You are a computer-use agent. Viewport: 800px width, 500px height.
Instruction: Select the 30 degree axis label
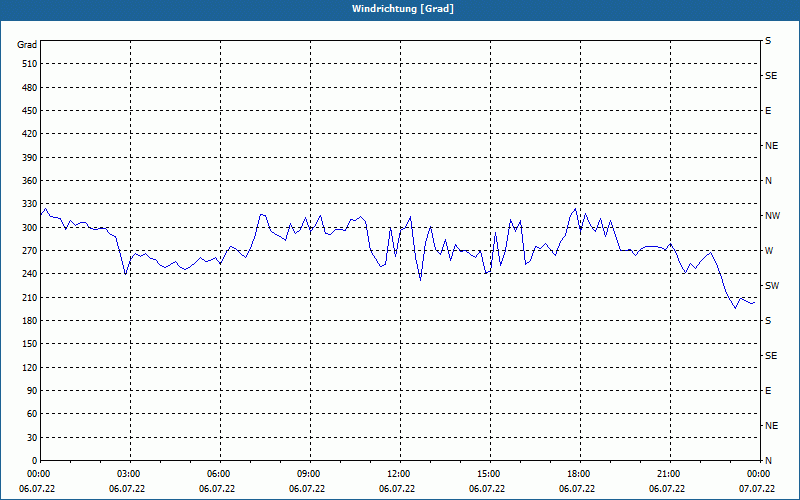(x=32, y=437)
